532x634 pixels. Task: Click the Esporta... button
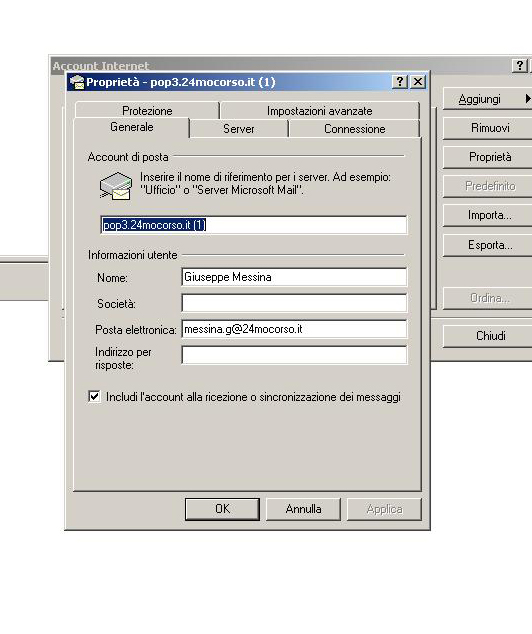(490, 245)
